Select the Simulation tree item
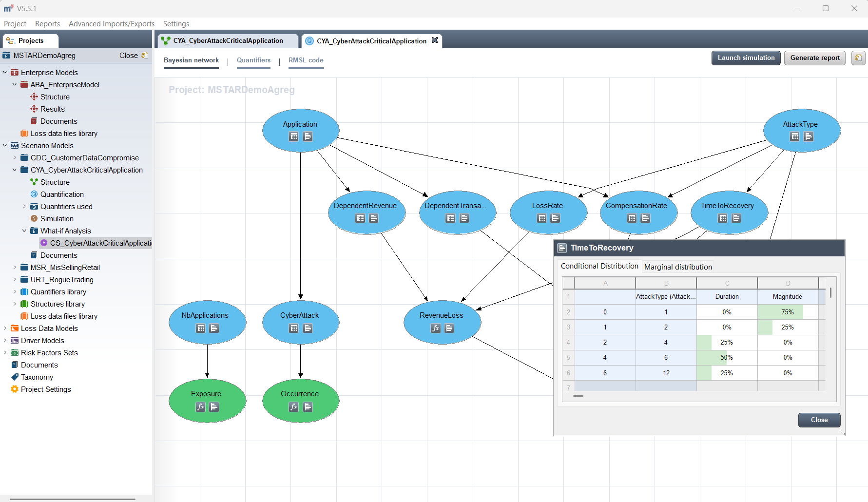 [57, 219]
